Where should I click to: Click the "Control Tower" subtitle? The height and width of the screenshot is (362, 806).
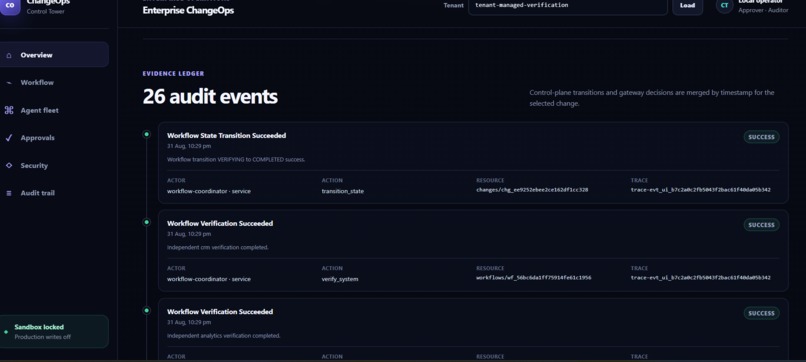tap(46, 11)
